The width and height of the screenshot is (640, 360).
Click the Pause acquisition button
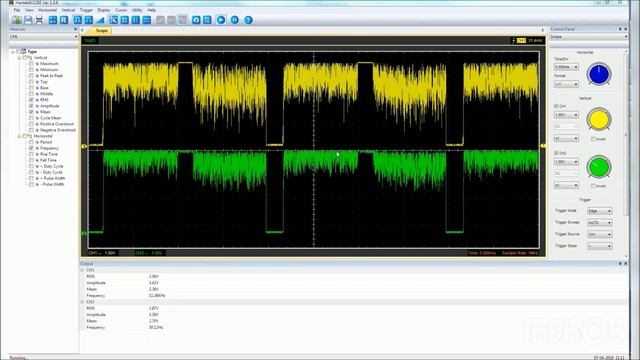point(235,20)
